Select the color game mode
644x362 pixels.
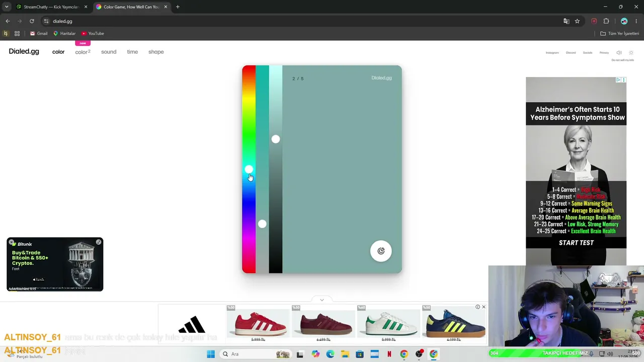58,52
